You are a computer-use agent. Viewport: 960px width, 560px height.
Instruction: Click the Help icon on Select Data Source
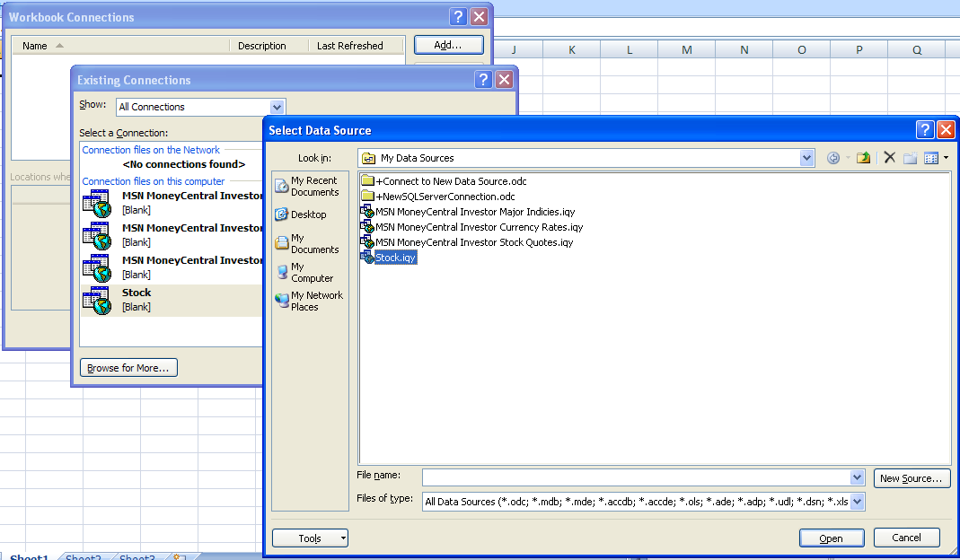[924, 129]
